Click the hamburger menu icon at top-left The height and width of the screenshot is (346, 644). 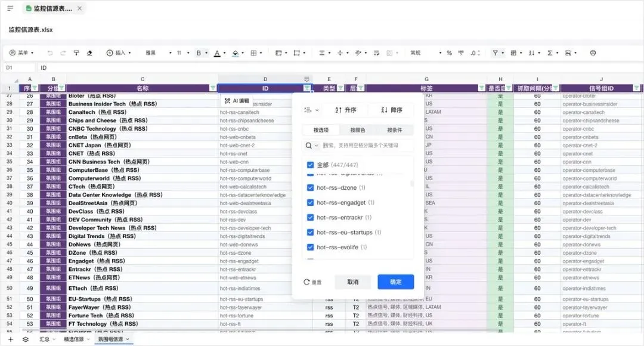click(x=10, y=8)
